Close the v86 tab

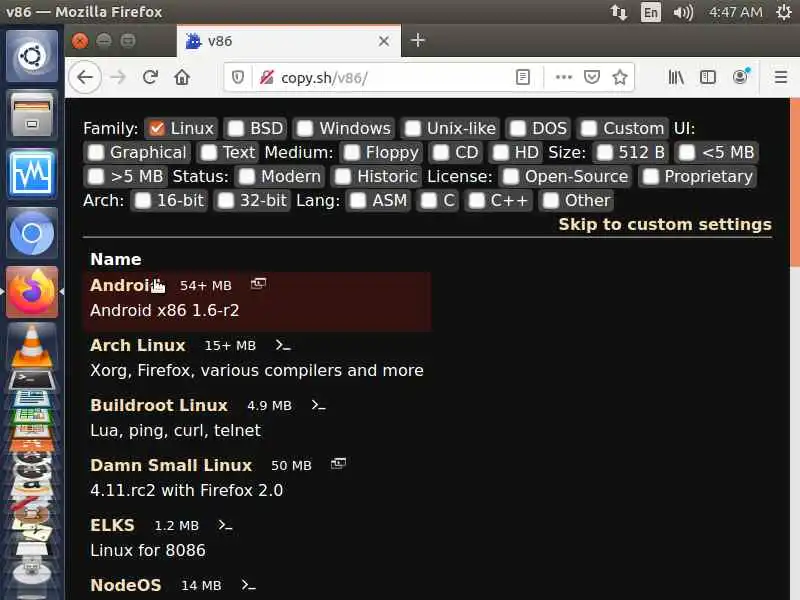[384, 41]
